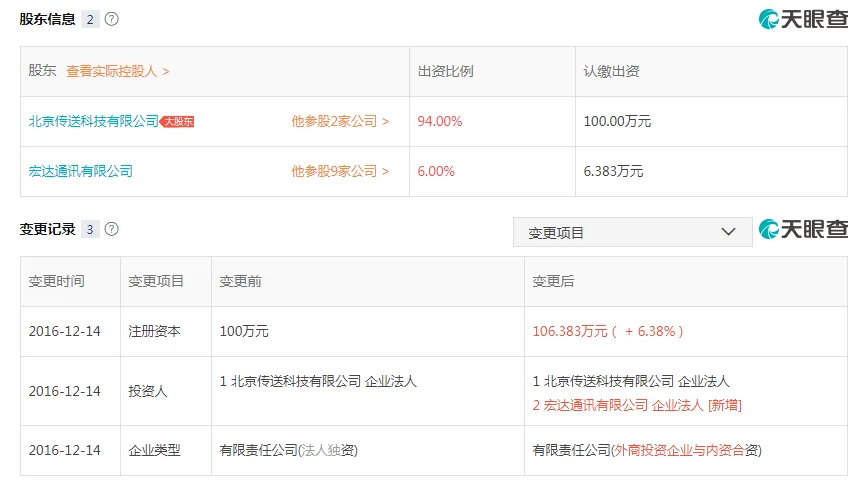Click the 大股东 badge
857x486 pixels.
(x=177, y=121)
